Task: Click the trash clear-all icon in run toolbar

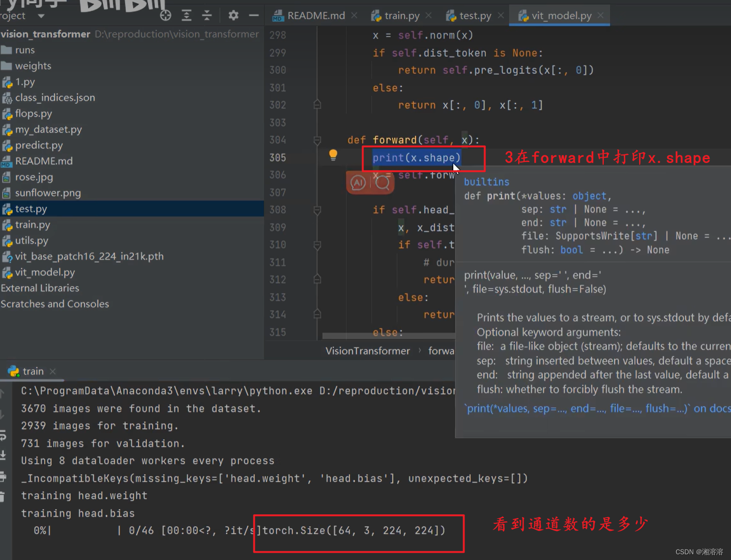Action: click(3, 497)
